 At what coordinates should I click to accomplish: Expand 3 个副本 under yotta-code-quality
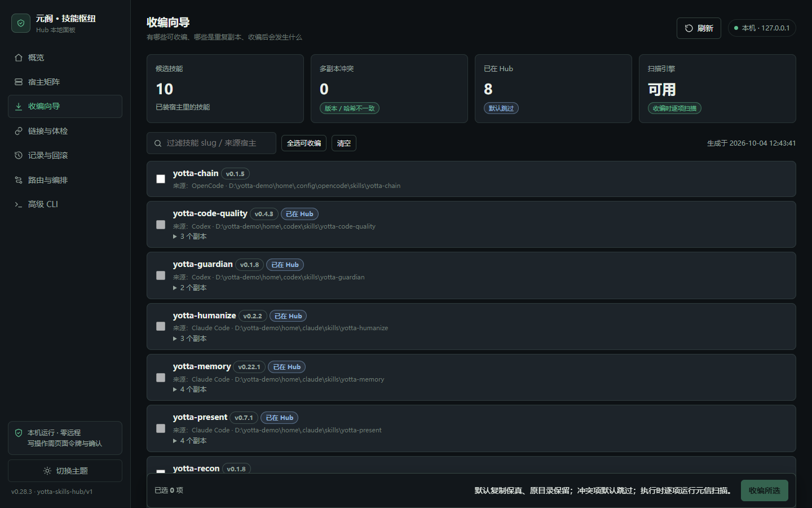tap(190, 237)
